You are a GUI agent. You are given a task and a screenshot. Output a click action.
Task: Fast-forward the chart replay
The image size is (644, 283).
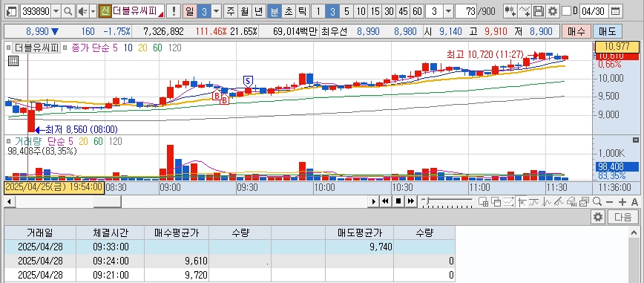[x=411, y=201]
